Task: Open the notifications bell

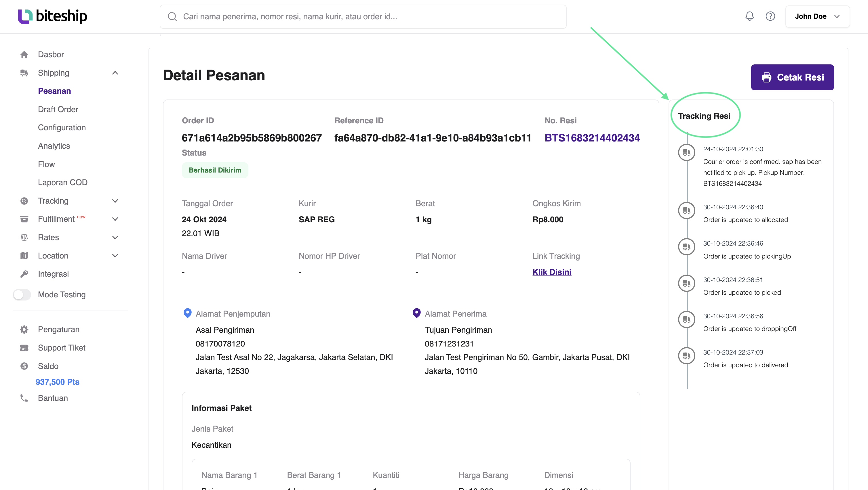Action: (749, 16)
